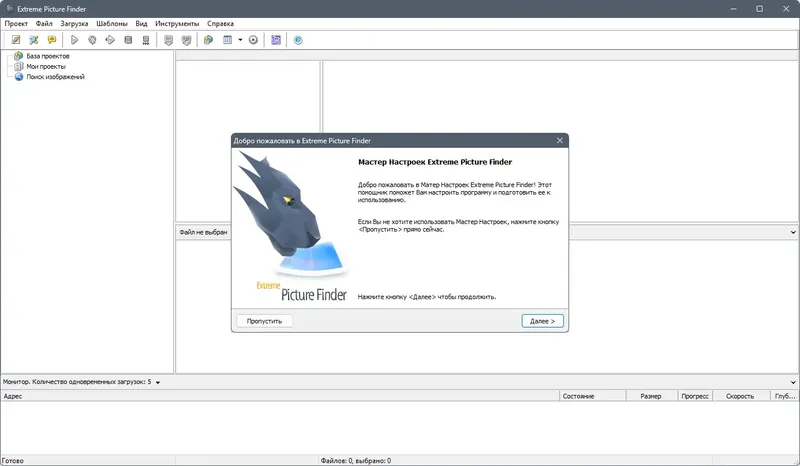Image resolution: width=800 pixels, height=466 pixels.
Task: Click the Готово status bar text
Action: [13, 460]
